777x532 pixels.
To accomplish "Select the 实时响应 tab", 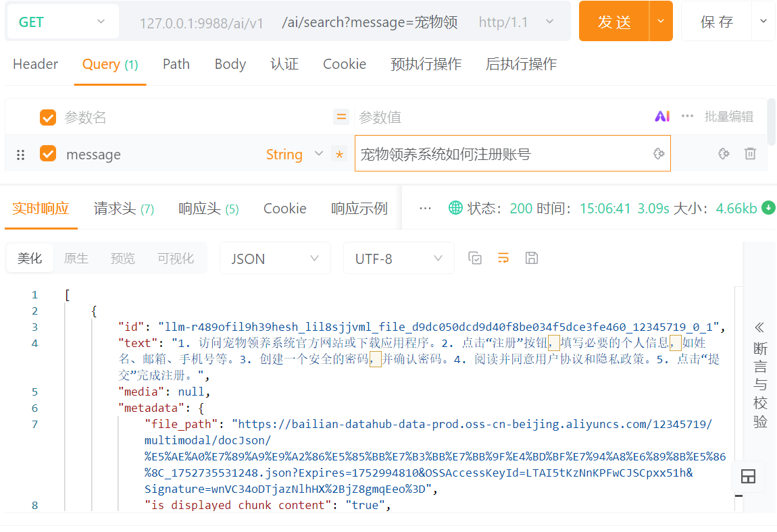I will [x=41, y=209].
